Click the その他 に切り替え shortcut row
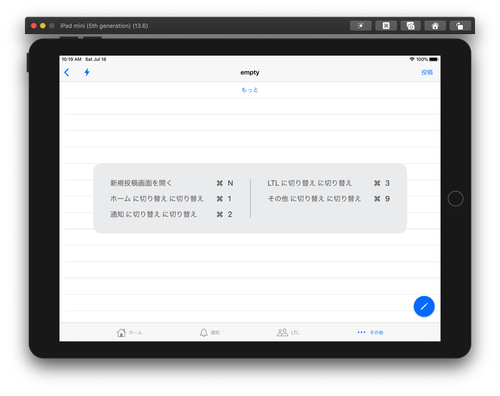The image size is (500, 396). [329, 199]
